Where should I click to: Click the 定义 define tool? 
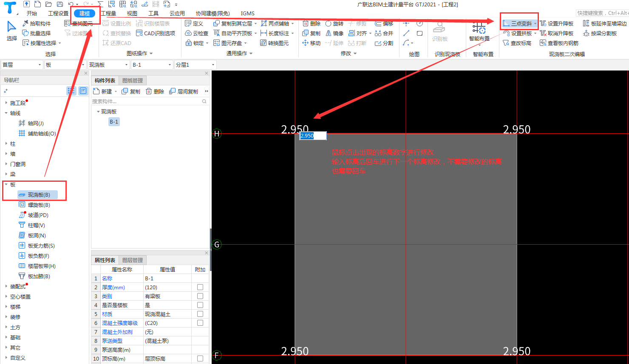click(194, 23)
